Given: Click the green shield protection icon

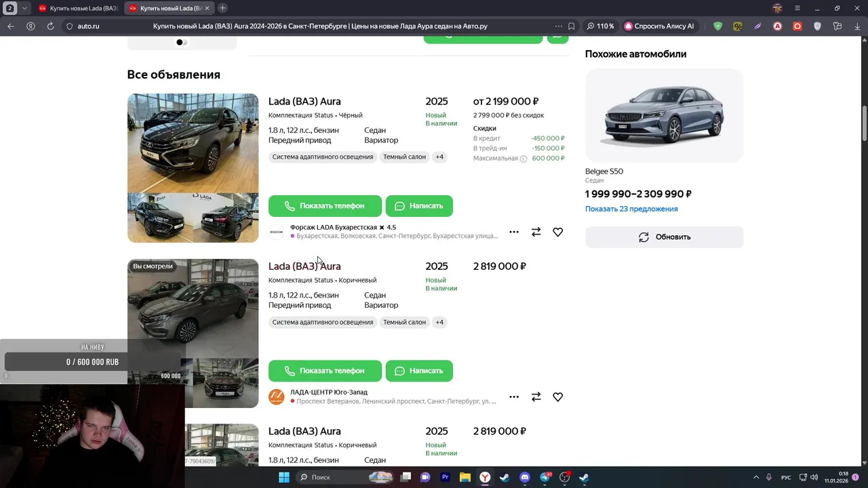Looking at the screenshot, I should coord(718,26).
